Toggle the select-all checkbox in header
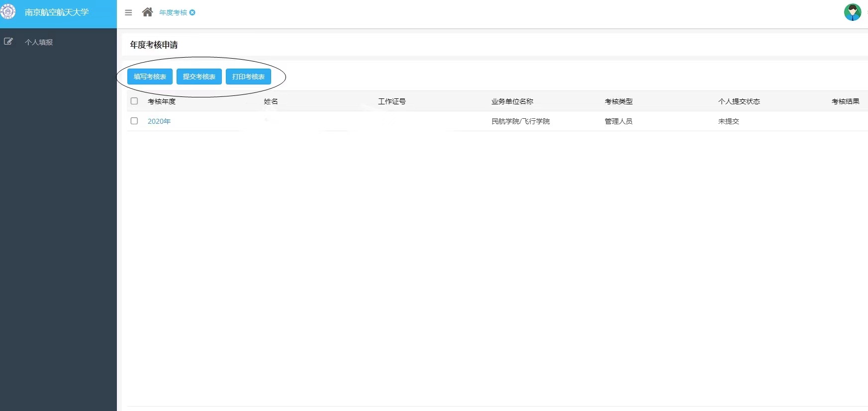Screen dimensions: 868x411 click(134, 101)
